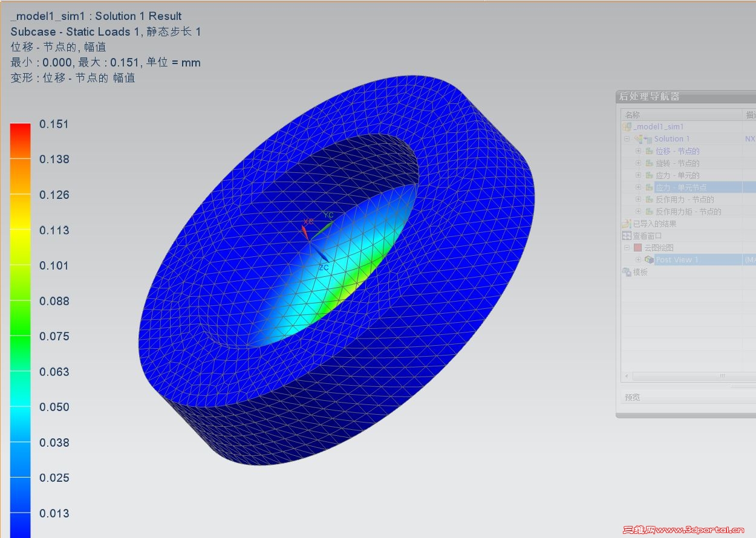
Task: Click the 'Subcase - Static Loads 1' text
Action: 75,31
